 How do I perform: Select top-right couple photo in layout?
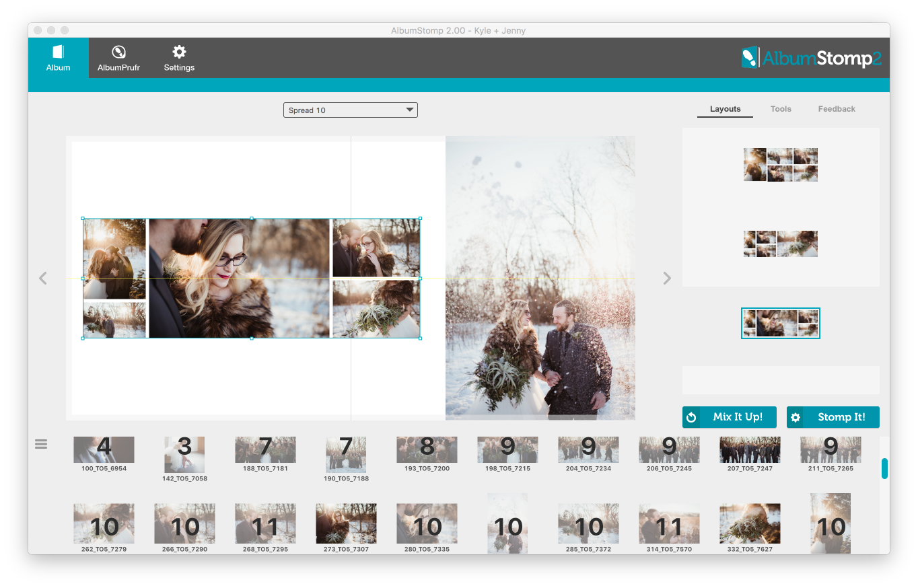click(x=376, y=248)
